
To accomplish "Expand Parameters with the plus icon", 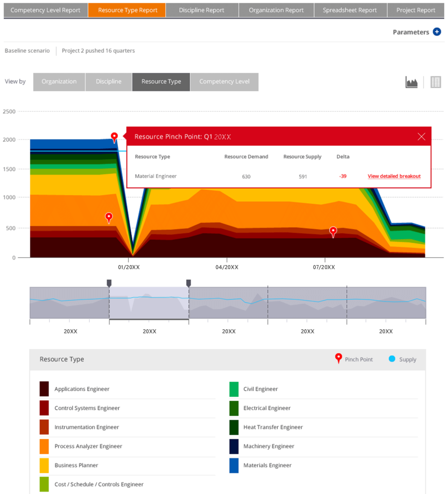I will pos(437,32).
